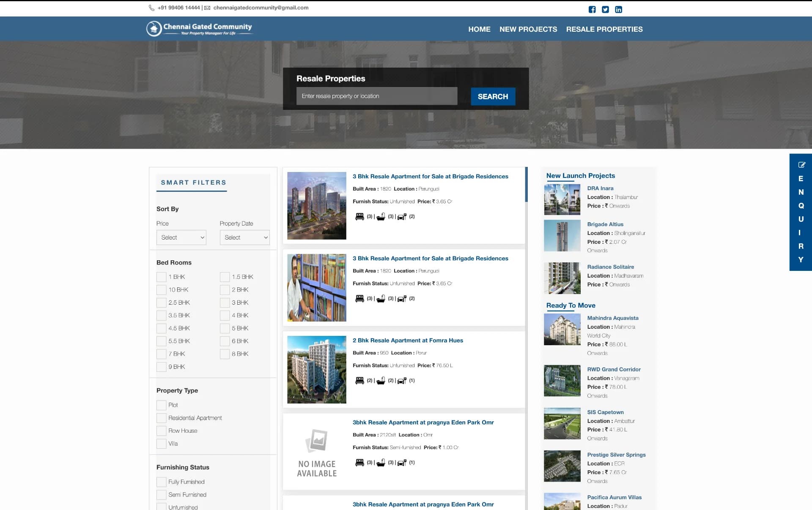Viewport: 812px width, 510px height.
Task: Check the 3 BHK bedroom filter
Action: coord(225,303)
